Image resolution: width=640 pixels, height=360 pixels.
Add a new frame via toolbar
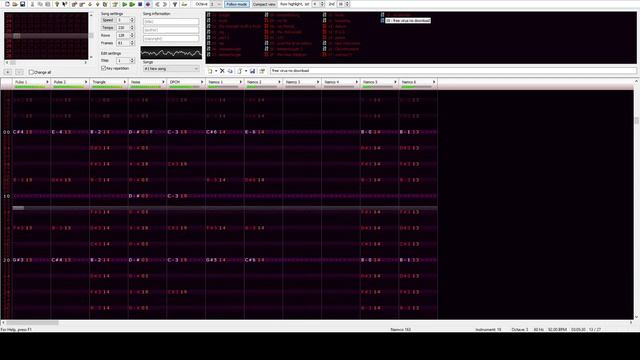74,4
